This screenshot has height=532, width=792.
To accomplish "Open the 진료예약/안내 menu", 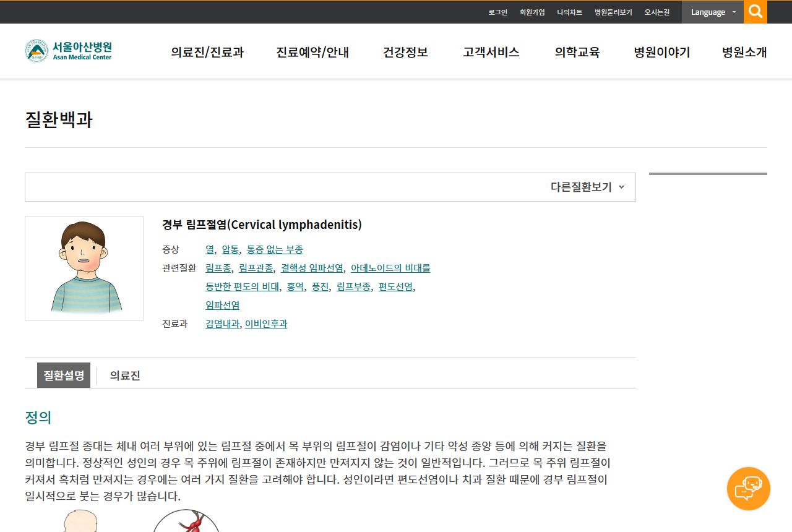I will tap(312, 52).
